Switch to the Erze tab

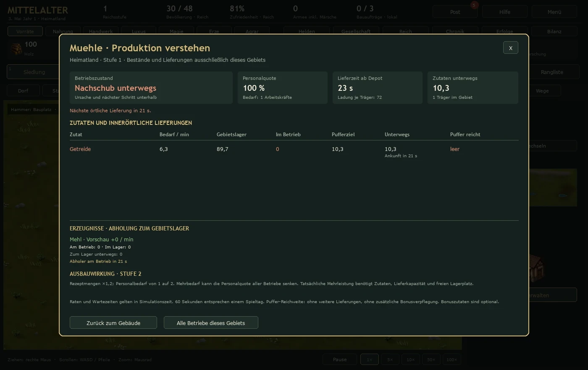click(x=214, y=32)
